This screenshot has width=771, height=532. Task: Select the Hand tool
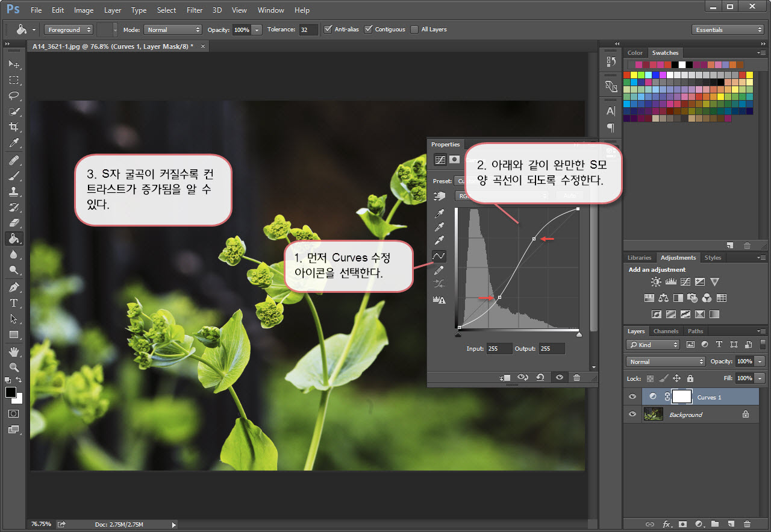point(13,351)
